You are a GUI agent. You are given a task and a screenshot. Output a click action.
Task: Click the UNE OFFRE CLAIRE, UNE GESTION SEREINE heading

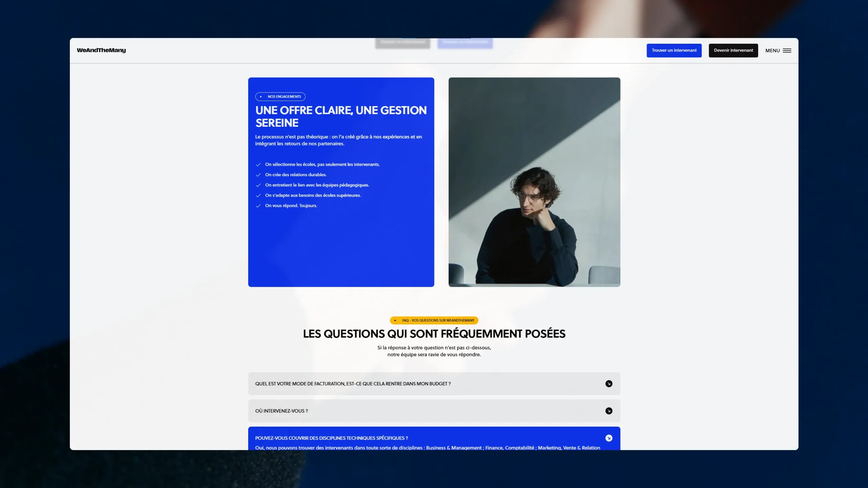click(341, 117)
